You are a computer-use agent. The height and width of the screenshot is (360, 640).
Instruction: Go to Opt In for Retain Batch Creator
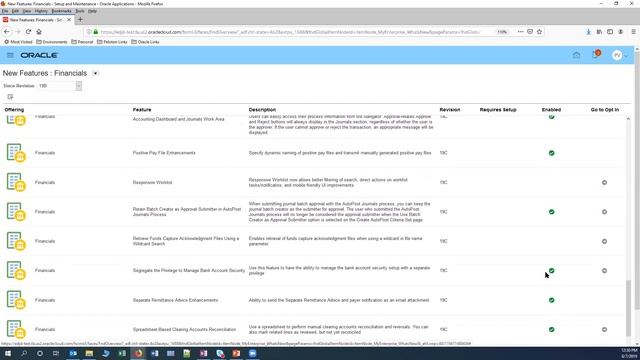point(604,212)
